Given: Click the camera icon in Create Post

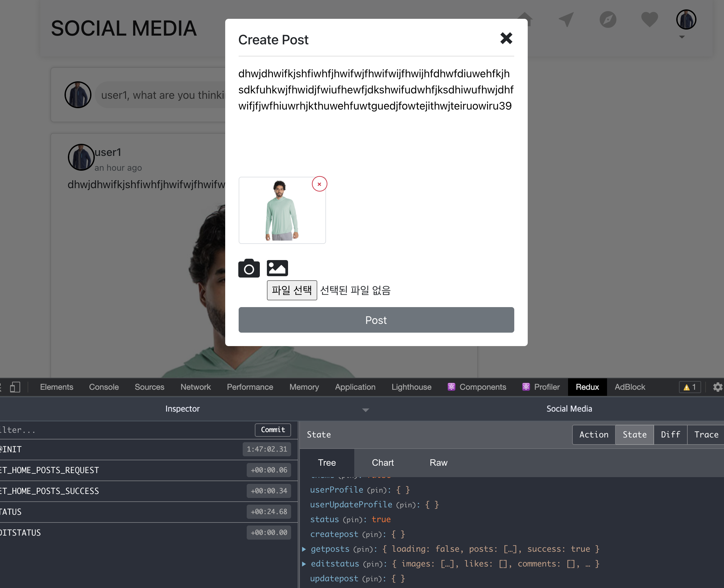Looking at the screenshot, I should pyautogui.click(x=249, y=268).
